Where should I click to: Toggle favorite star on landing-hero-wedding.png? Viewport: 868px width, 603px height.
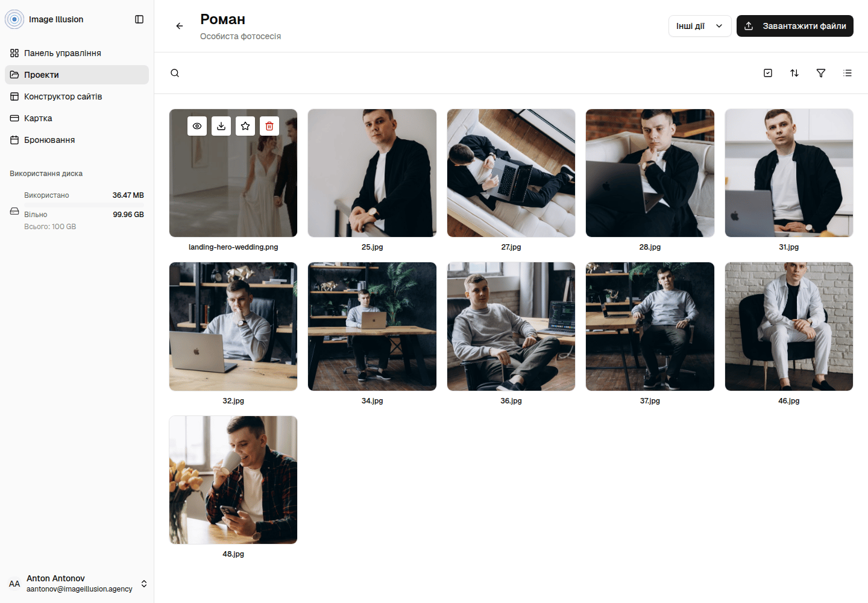(x=245, y=126)
